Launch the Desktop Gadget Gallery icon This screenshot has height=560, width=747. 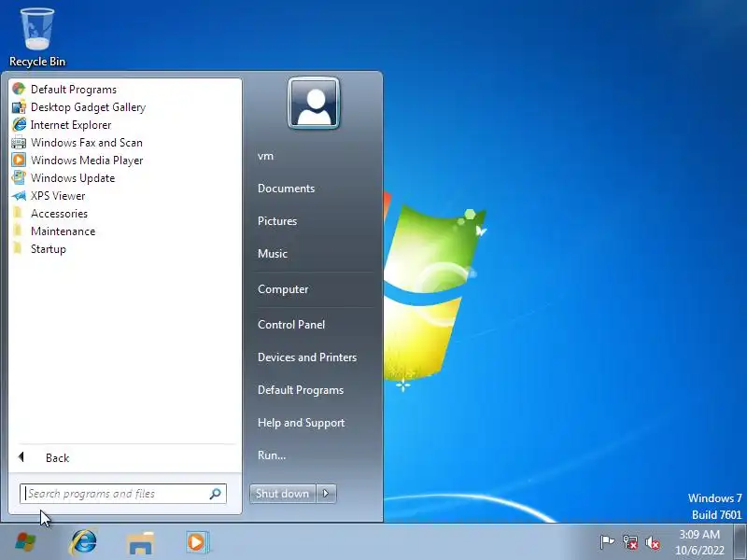click(x=19, y=107)
